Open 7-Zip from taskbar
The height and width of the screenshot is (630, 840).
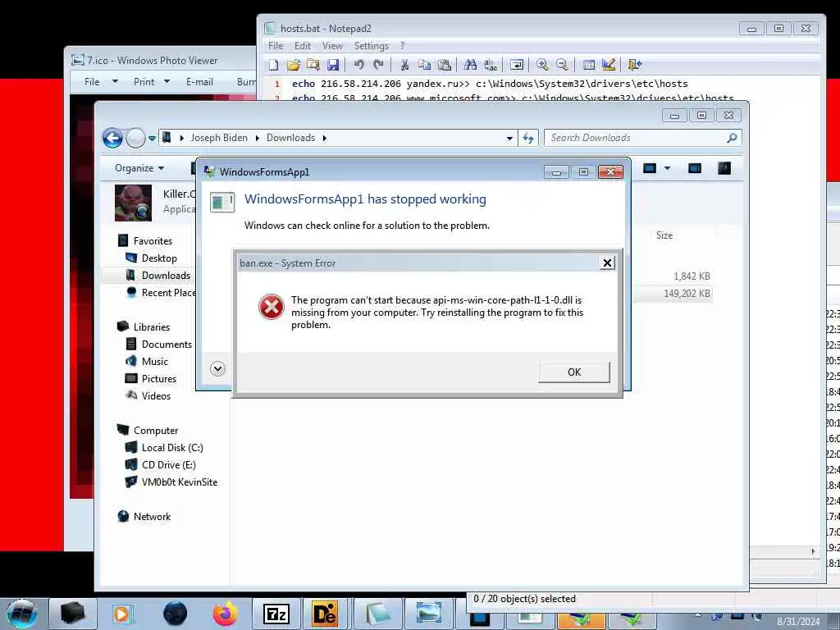pyautogui.click(x=276, y=614)
